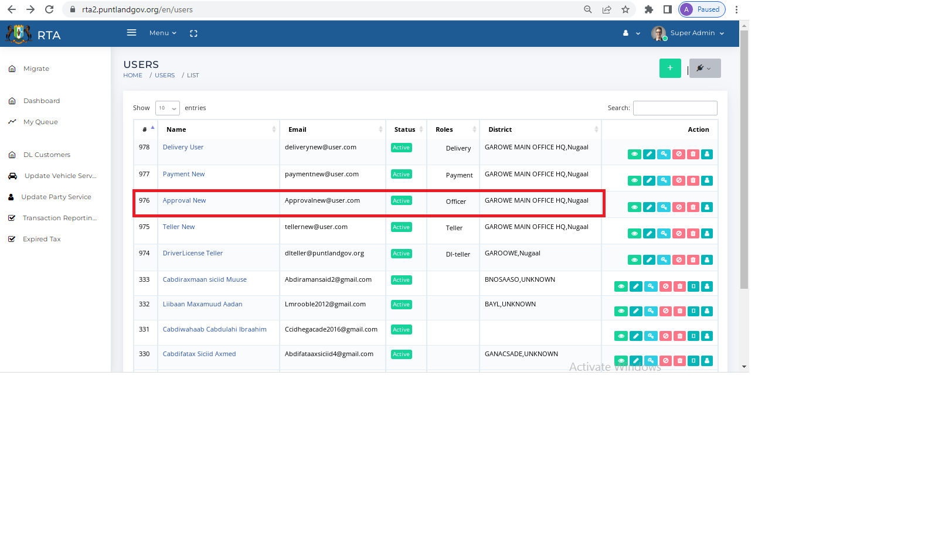View details of Payment New row
The image size is (952, 560).
634,180
